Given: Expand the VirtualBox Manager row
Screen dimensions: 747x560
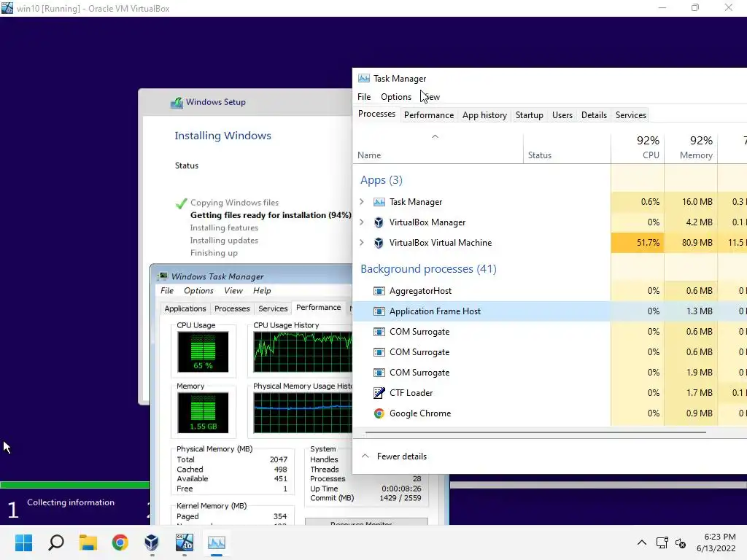Looking at the screenshot, I should point(362,222).
